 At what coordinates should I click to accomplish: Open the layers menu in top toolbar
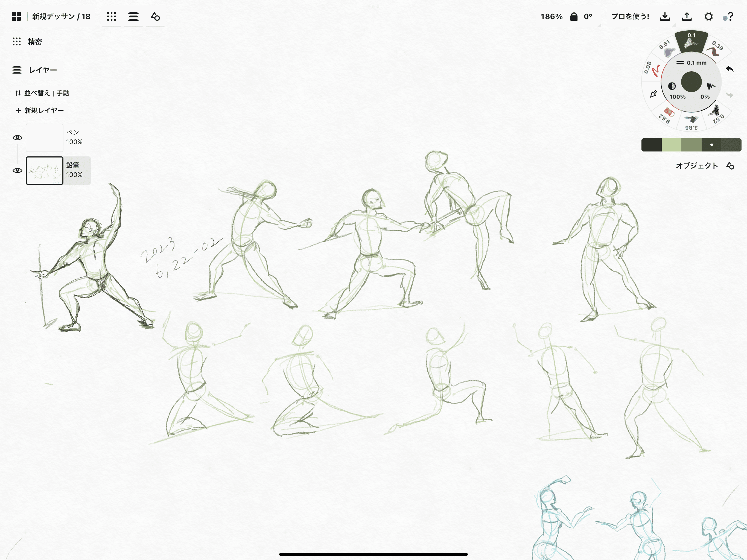tap(133, 17)
